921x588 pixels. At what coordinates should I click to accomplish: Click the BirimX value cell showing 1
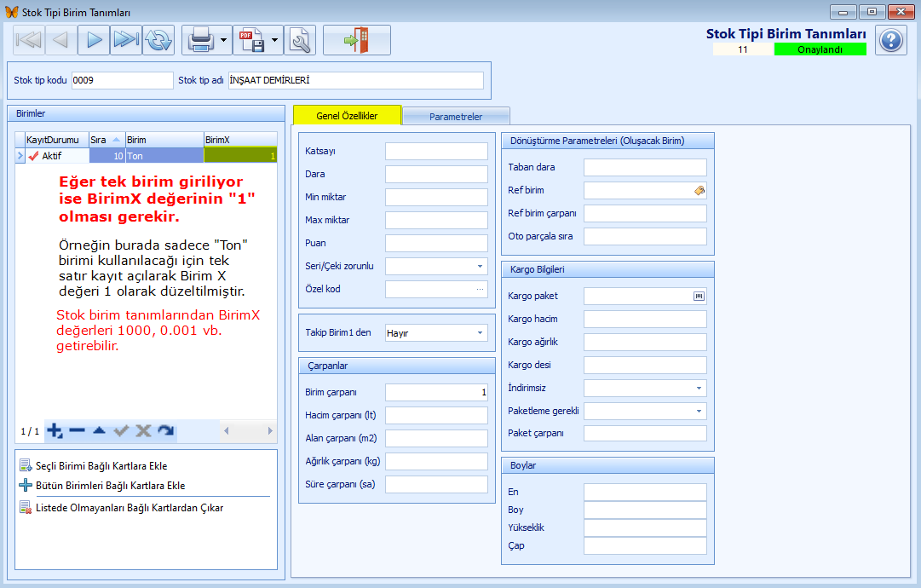click(x=240, y=156)
